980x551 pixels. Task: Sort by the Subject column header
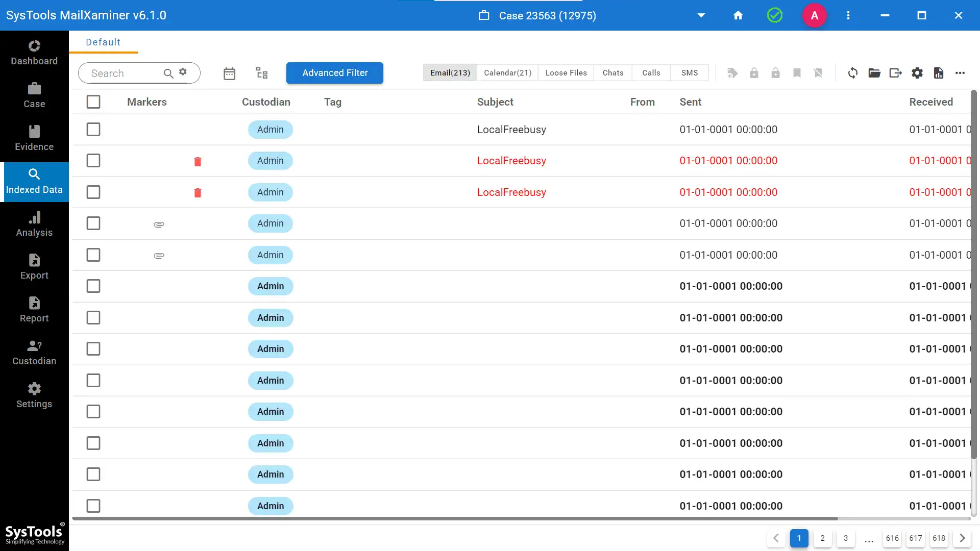pos(495,102)
